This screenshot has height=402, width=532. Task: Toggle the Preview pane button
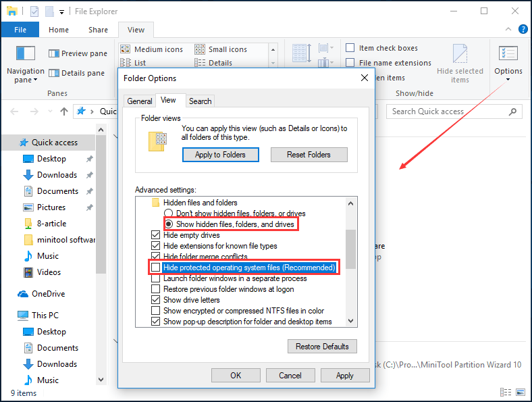pyautogui.click(x=78, y=53)
